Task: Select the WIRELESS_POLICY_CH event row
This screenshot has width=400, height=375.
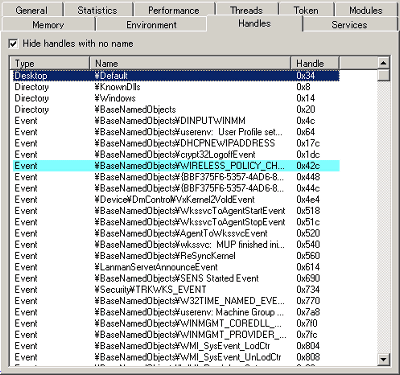Action: point(176,166)
